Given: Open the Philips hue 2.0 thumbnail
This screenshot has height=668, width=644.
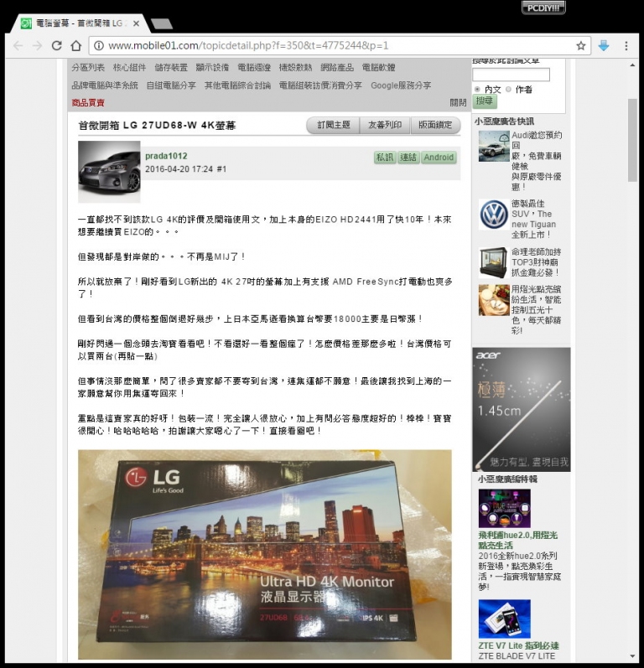Looking at the screenshot, I should click(504, 508).
